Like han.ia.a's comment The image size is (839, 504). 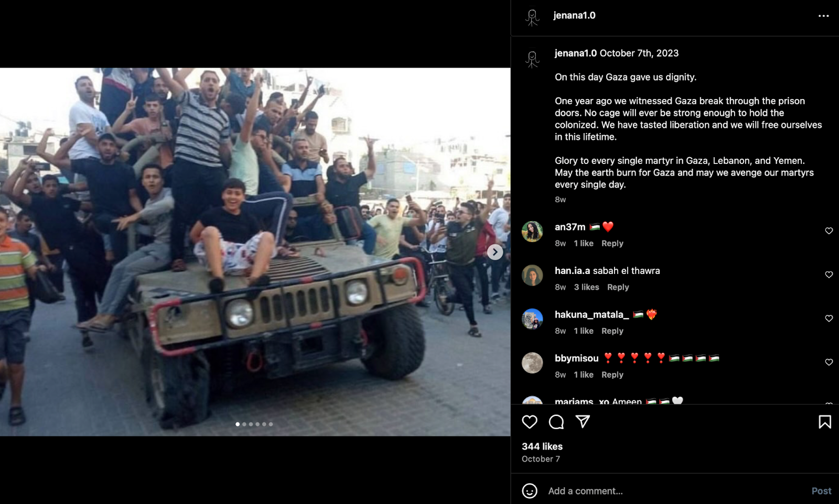[x=829, y=275]
